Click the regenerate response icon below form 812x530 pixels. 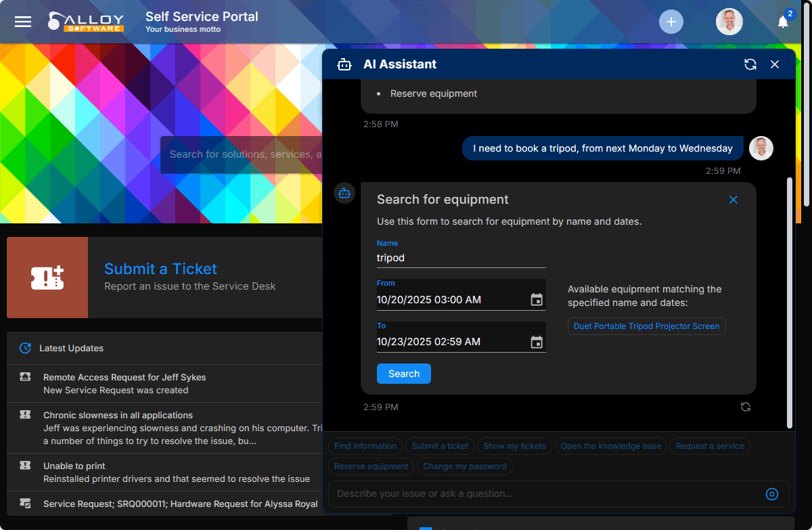pyautogui.click(x=745, y=407)
